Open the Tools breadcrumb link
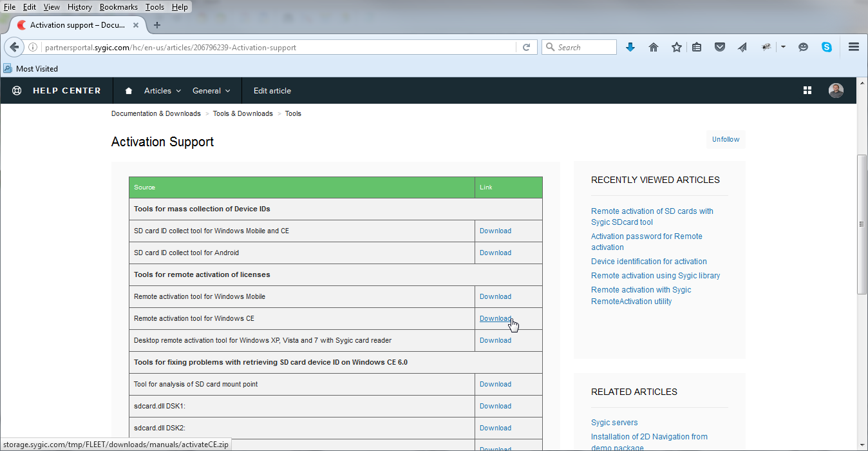868x451 pixels. coord(293,113)
